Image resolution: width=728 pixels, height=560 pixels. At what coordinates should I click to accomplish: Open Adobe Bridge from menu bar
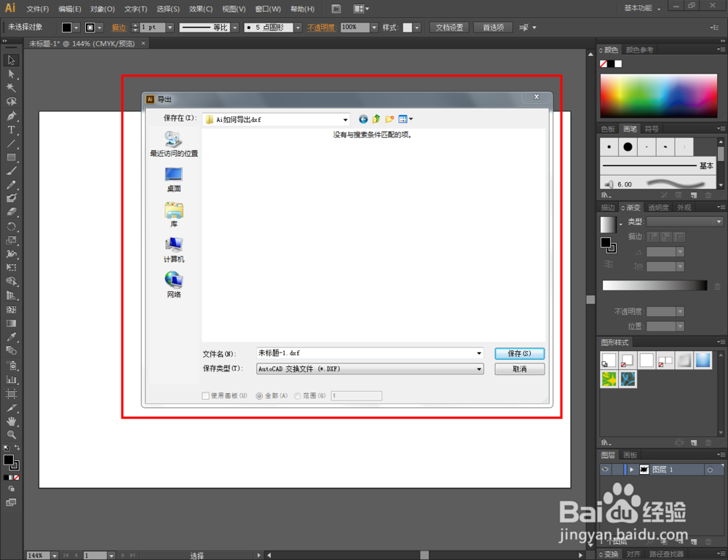[x=336, y=9]
